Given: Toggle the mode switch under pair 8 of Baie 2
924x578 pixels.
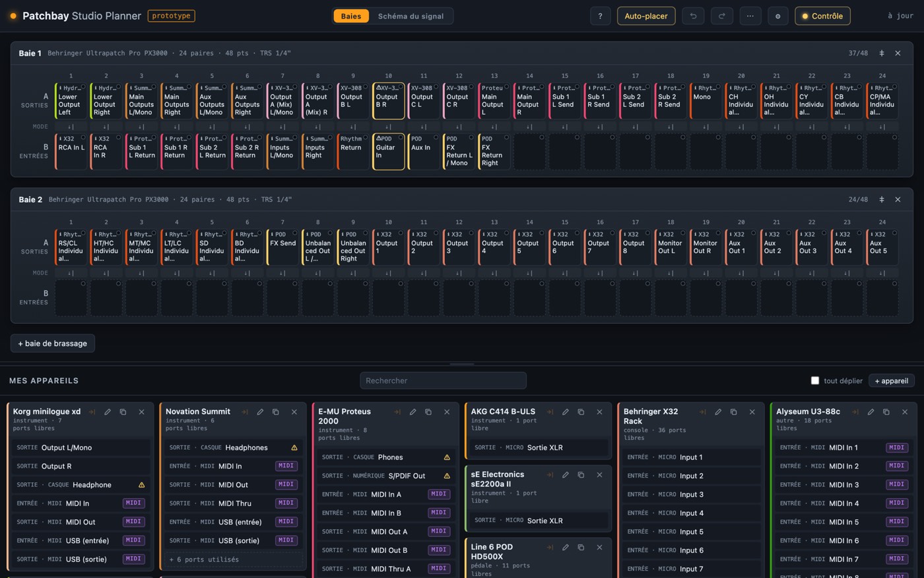Looking at the screenshot, I should click(x=317, y=273).
